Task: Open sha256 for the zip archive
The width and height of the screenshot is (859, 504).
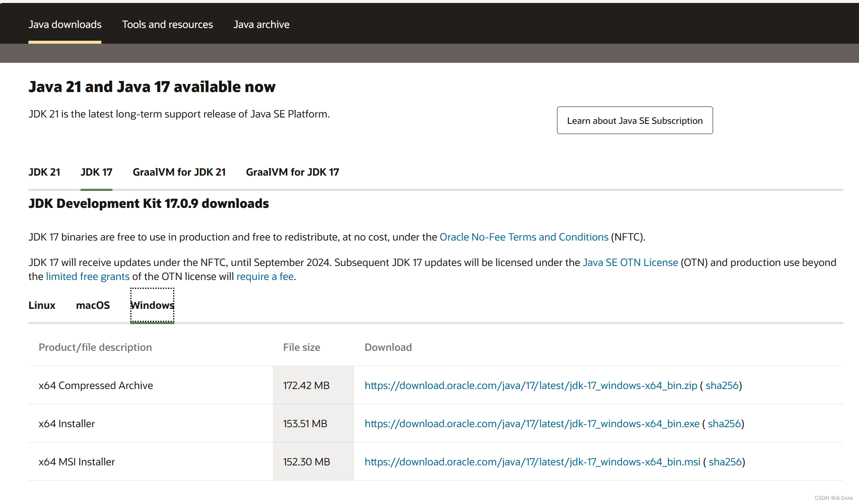Action: 722,386
